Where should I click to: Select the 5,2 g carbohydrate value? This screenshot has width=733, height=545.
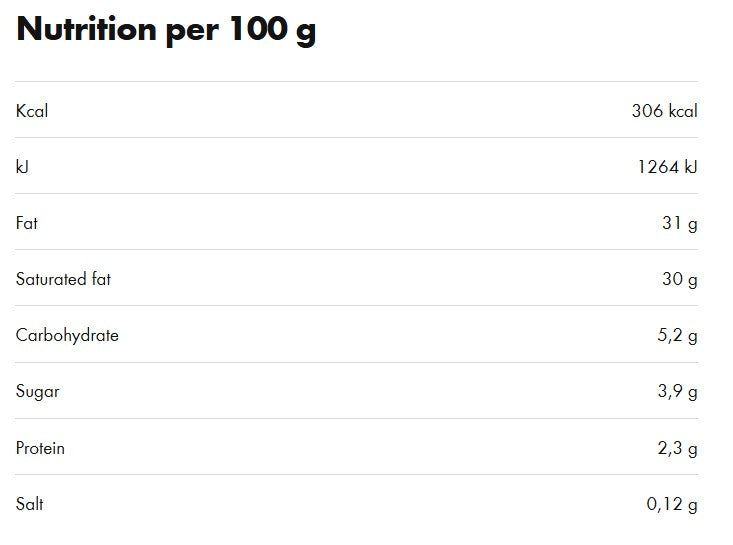[677, 336]
